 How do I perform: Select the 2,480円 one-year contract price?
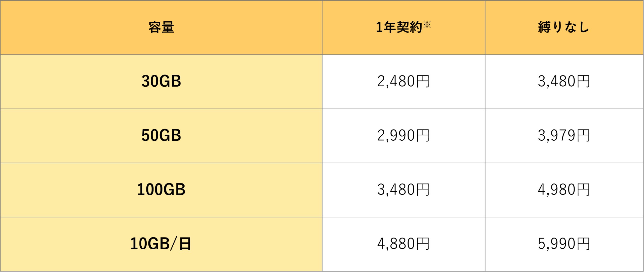[403, 81]
